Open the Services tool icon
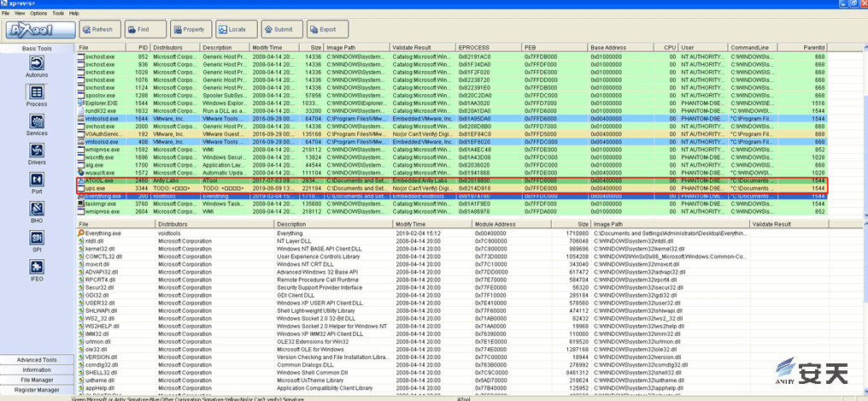This screenshot has height=401, width=868. point(37,122)
